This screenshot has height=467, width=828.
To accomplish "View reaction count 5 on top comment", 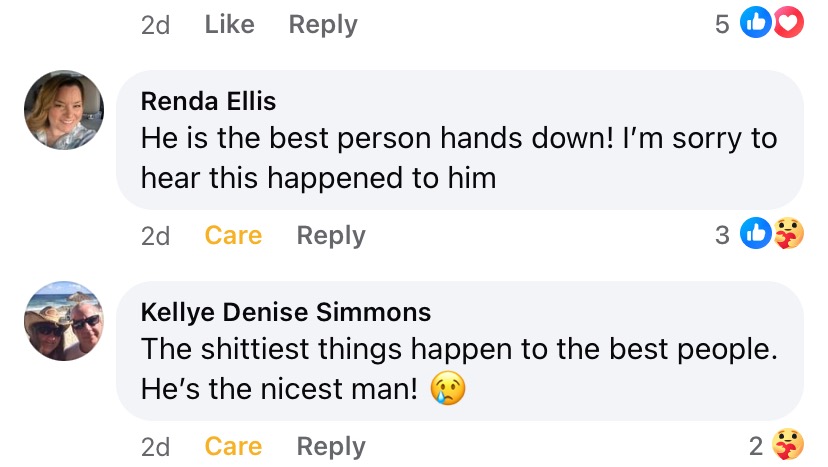I will [x=722, y=24].
